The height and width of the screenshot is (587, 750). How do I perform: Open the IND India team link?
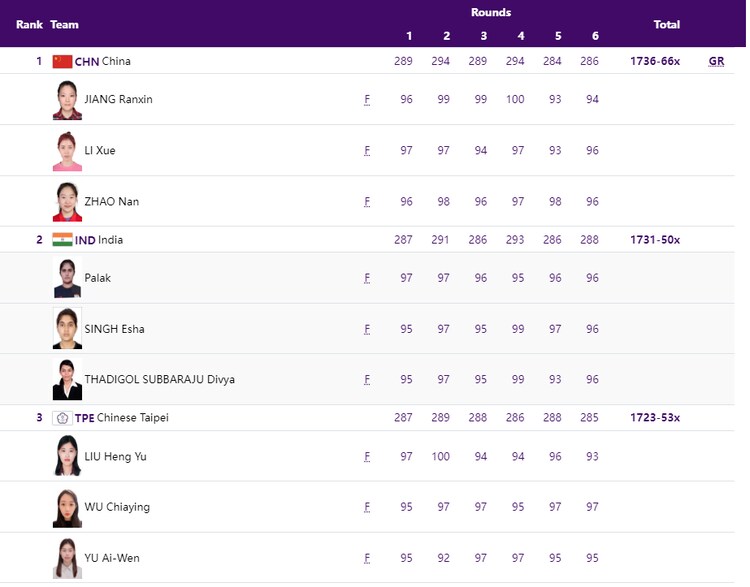99,240
